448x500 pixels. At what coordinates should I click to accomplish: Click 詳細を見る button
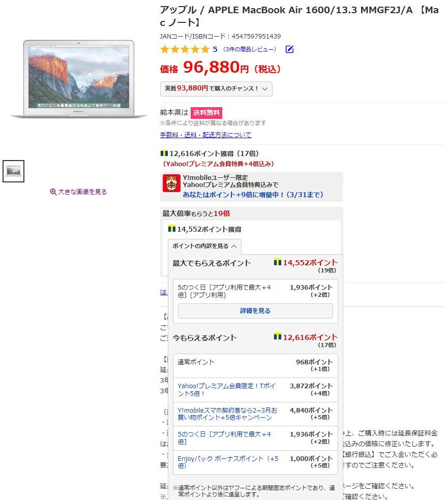point(255,310)
